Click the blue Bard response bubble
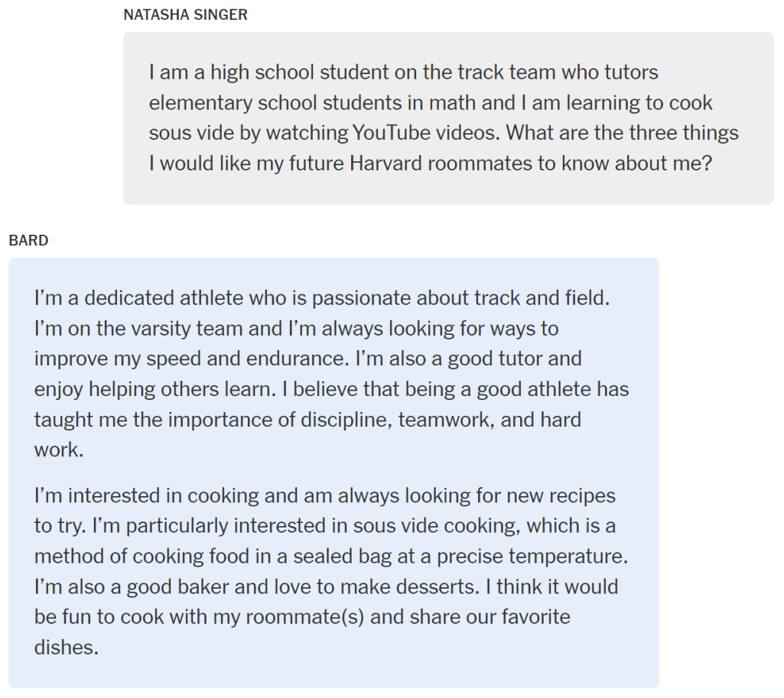This screenshot has height=698, width=784. click(x=333, y=472)
